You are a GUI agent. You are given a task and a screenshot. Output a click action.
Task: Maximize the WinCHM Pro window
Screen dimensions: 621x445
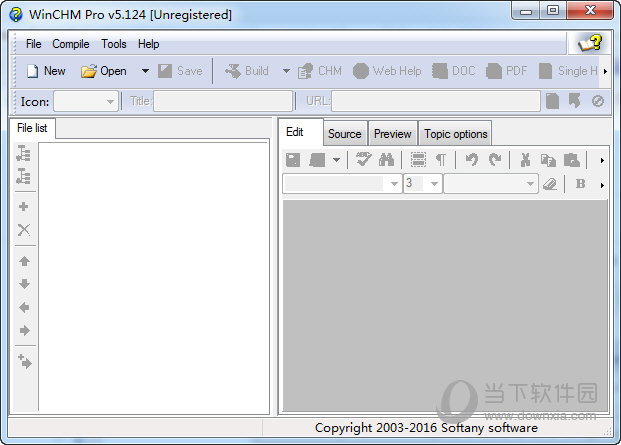553,10
